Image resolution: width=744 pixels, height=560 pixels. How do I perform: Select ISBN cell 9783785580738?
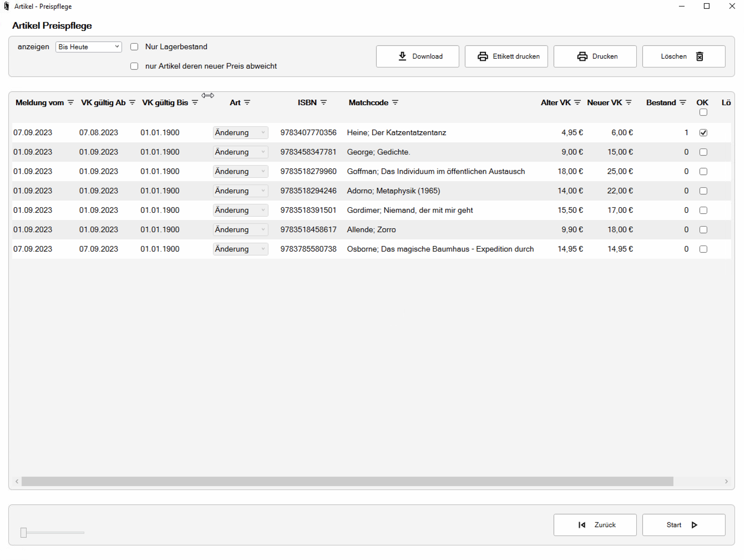[x=308, y=249]
